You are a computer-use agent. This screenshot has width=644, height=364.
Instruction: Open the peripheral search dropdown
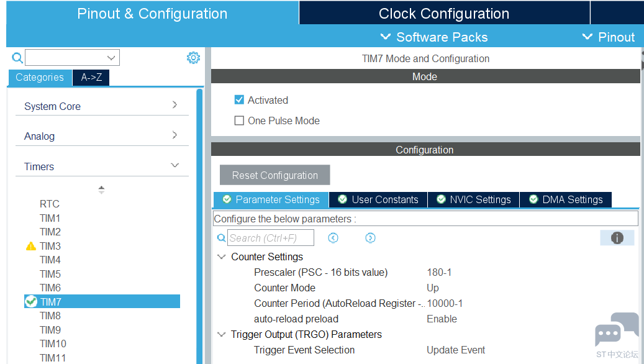click(x=111, y=58)
